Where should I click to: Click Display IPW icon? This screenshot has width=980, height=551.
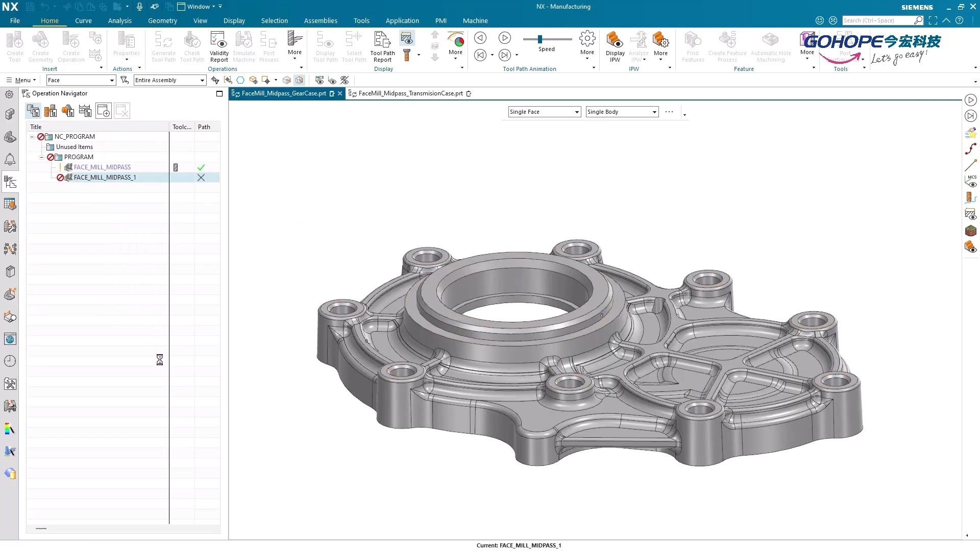[x=615, y=40]
